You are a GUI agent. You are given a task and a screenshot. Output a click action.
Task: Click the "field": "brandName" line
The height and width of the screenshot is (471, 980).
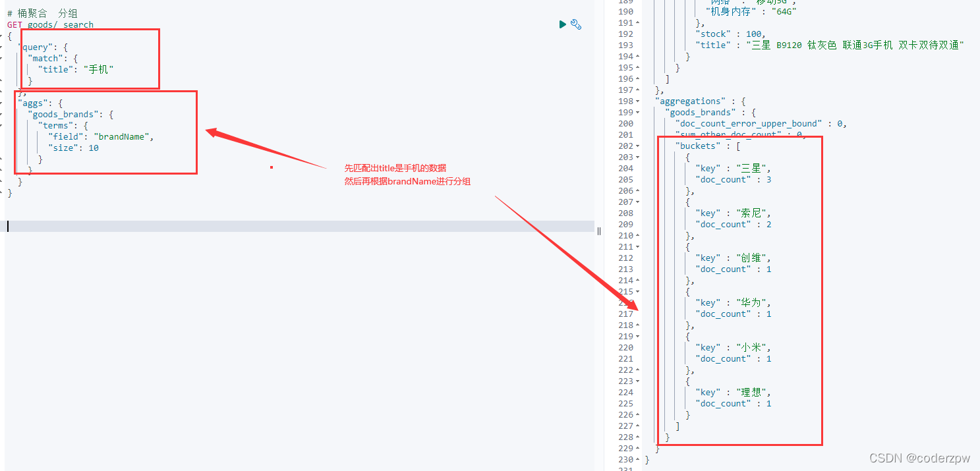101,137
